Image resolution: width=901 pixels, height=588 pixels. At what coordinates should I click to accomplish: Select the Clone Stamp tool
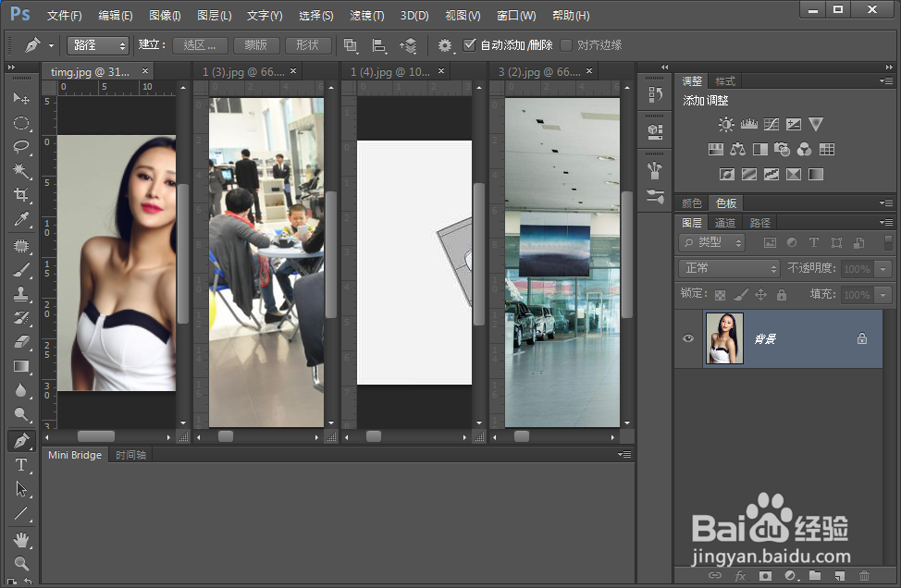21,294
